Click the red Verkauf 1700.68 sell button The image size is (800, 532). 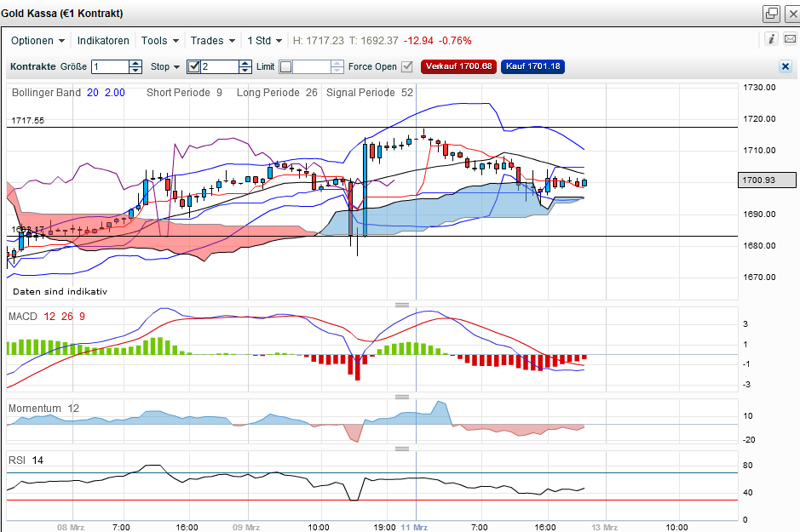pos(458,66)
